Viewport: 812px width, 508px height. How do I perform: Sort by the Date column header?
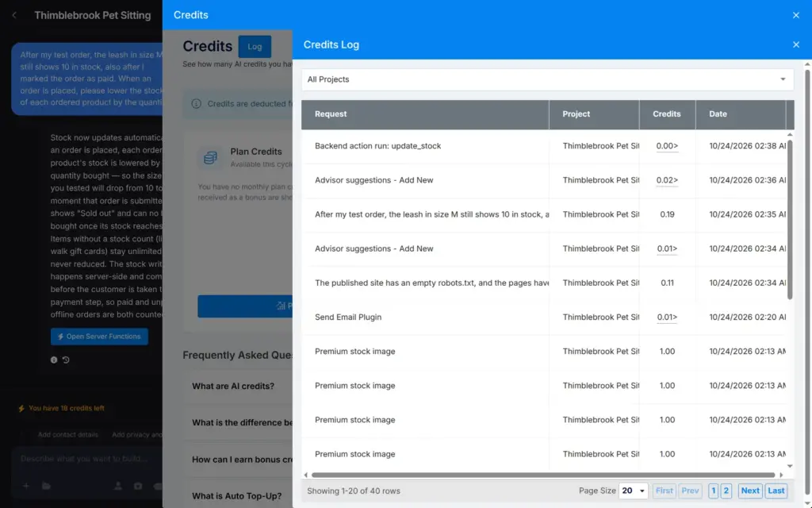(x=741, y=114)
